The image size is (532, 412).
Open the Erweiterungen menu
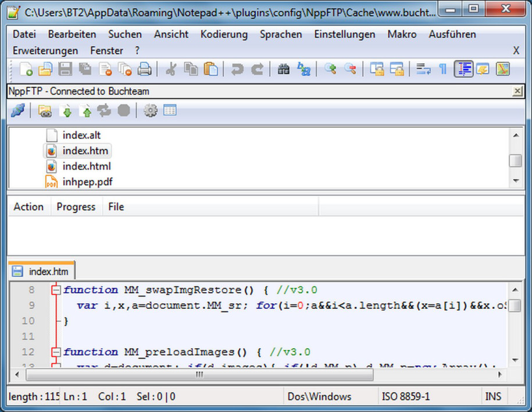click(x=45, y=51)
